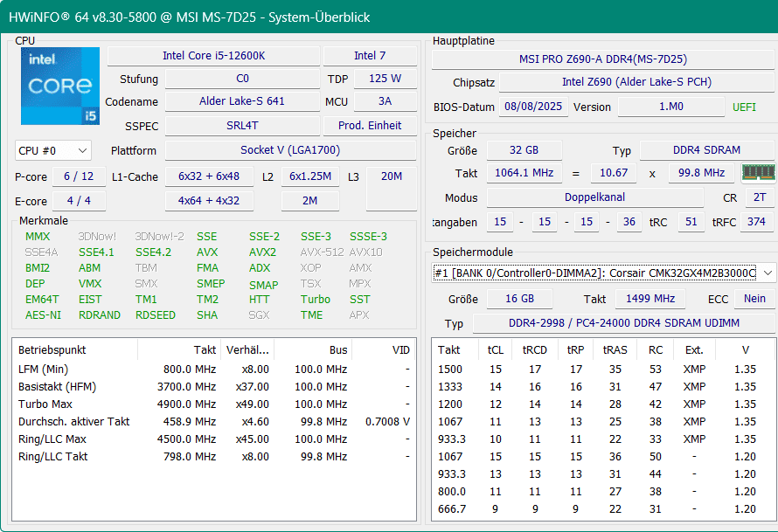Select the 1500 MHz XMP timing row

[601, 370]
